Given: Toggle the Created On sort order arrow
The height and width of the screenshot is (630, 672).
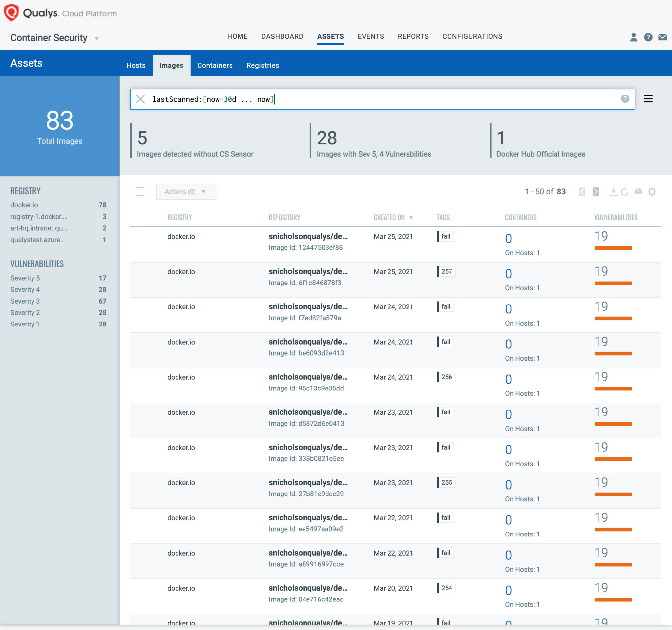Looking at the screenshot, I should point(411,217).
